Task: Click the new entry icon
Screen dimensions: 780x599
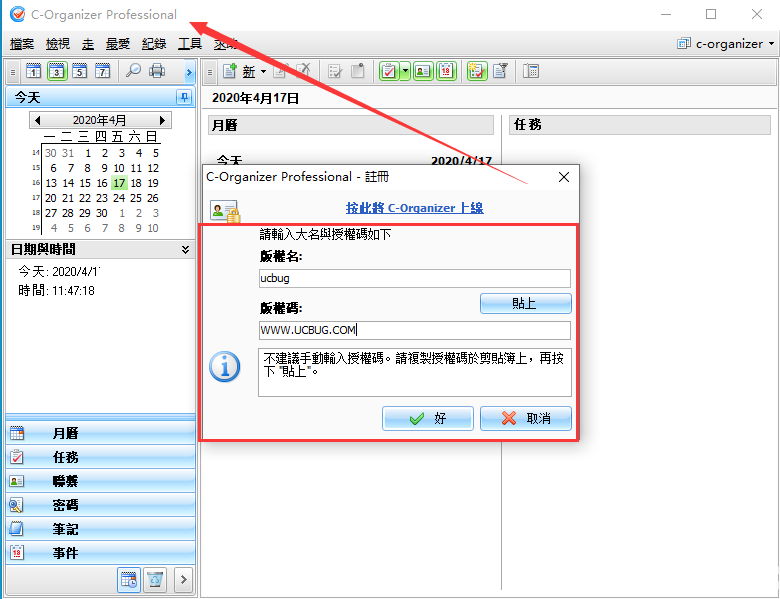Action: (x=229, y=71)
